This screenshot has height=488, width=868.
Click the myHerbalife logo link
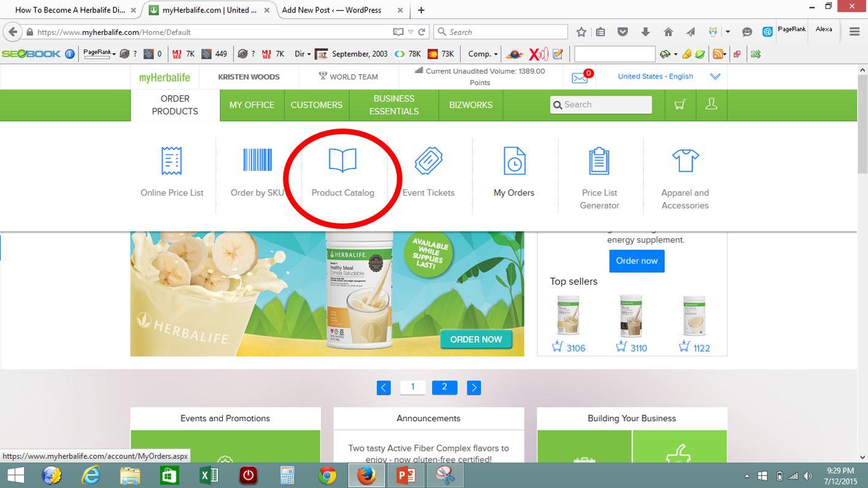(x=165, y=77)
